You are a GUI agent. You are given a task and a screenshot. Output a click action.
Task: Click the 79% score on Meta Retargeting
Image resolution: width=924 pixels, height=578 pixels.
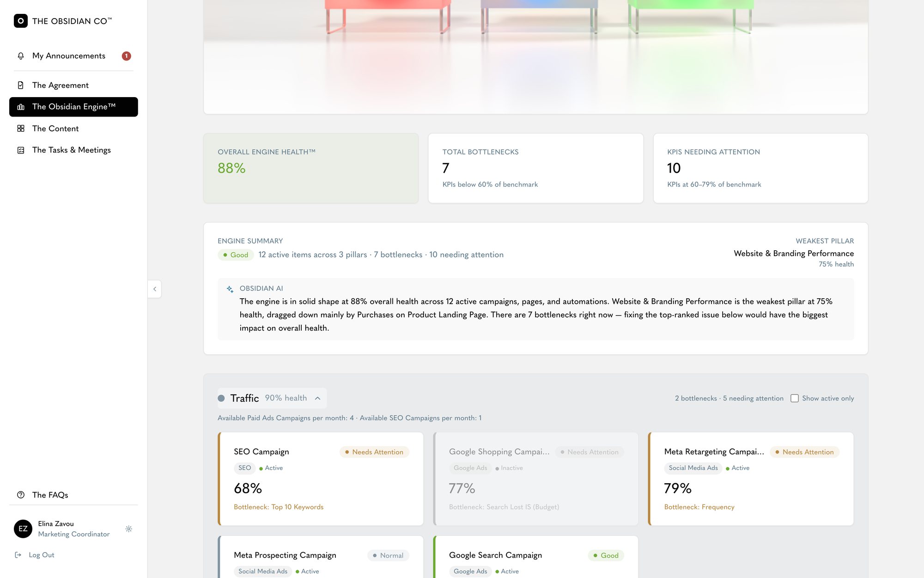(x=678, y=488)
